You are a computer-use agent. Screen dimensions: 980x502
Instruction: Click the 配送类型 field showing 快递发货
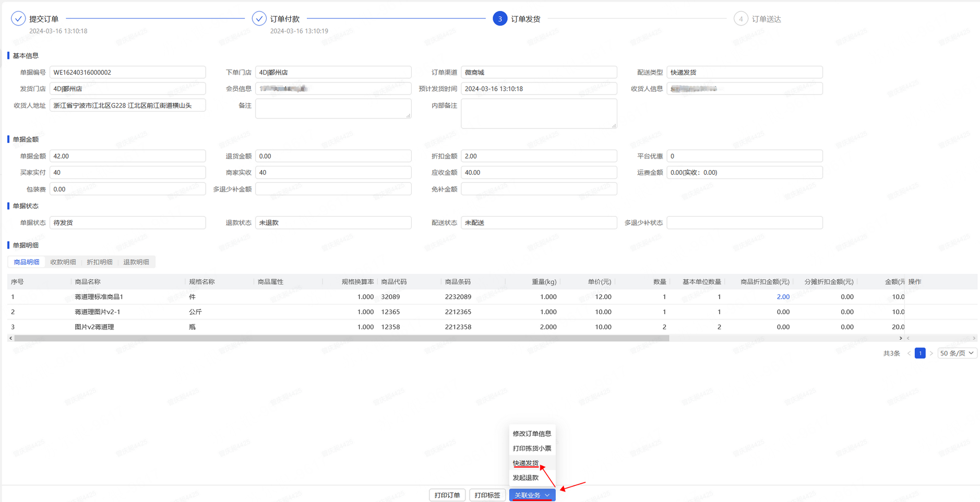tap(745, 72)
